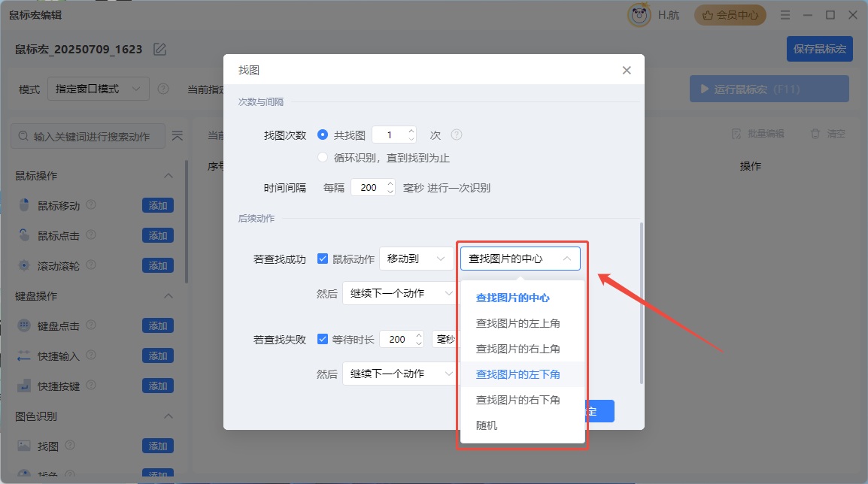The width and height of the screenshot is (868, 484).
Task: Click the 保存鼠标宏 button
Action: coord(820,49)
